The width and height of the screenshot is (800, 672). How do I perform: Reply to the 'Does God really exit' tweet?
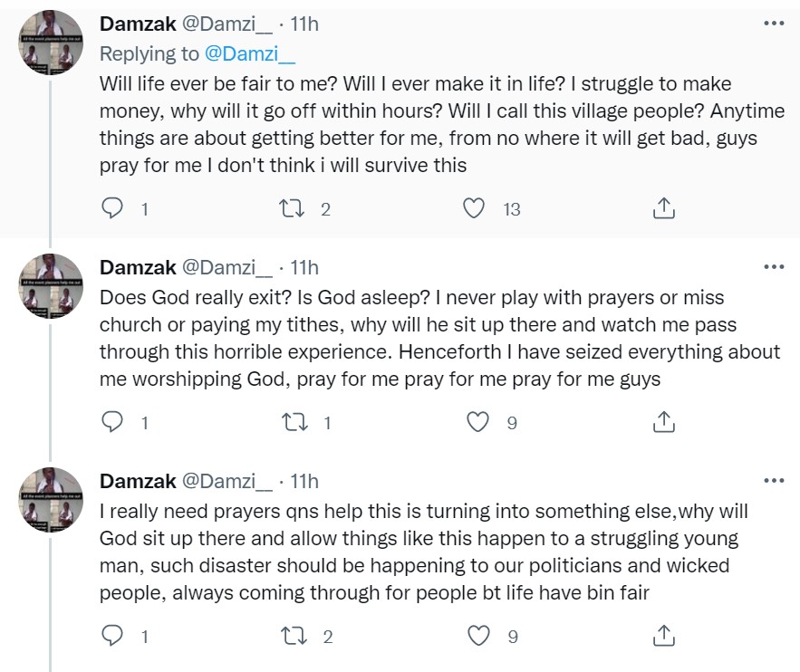(x=112, y=422)
